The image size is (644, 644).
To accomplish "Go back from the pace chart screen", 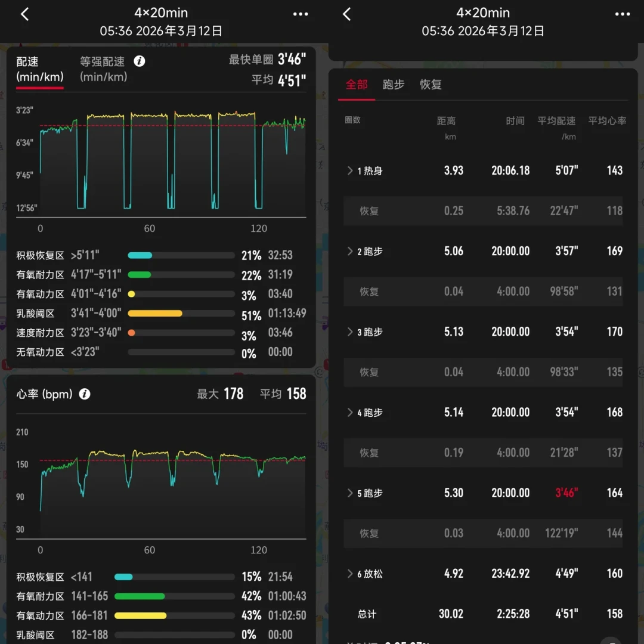I will 25,14.
